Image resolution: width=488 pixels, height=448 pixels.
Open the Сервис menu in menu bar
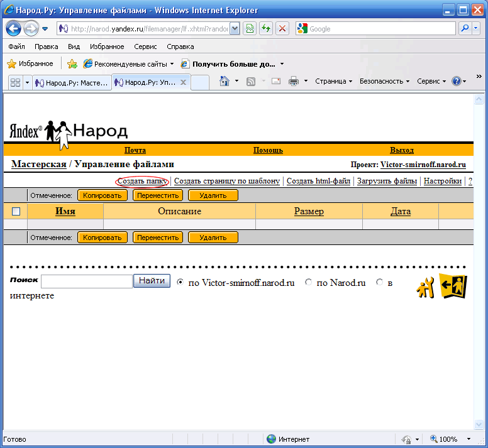pyautogui.click(x=145, y=46)
